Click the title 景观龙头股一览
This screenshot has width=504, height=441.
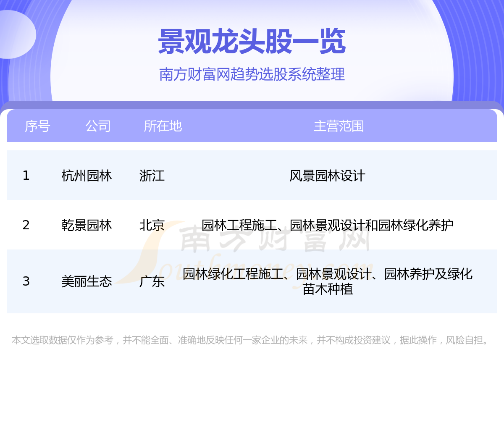252,42
